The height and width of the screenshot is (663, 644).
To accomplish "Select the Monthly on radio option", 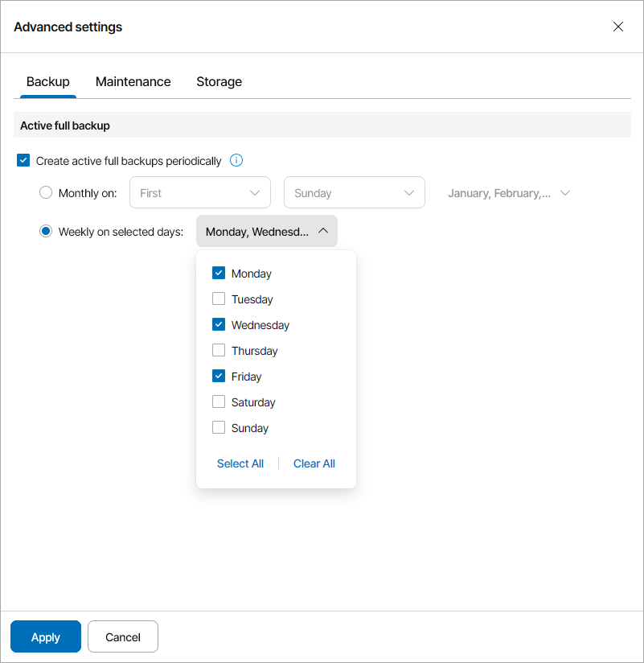I will click(x=46, y=193).
